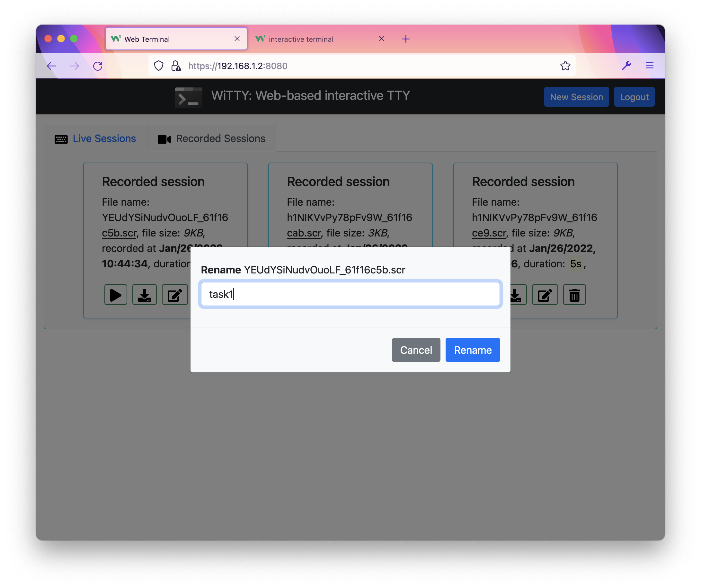The image size is (701, 588).
Task: Log out of WiTTY
Action: [x=634, y=97]
